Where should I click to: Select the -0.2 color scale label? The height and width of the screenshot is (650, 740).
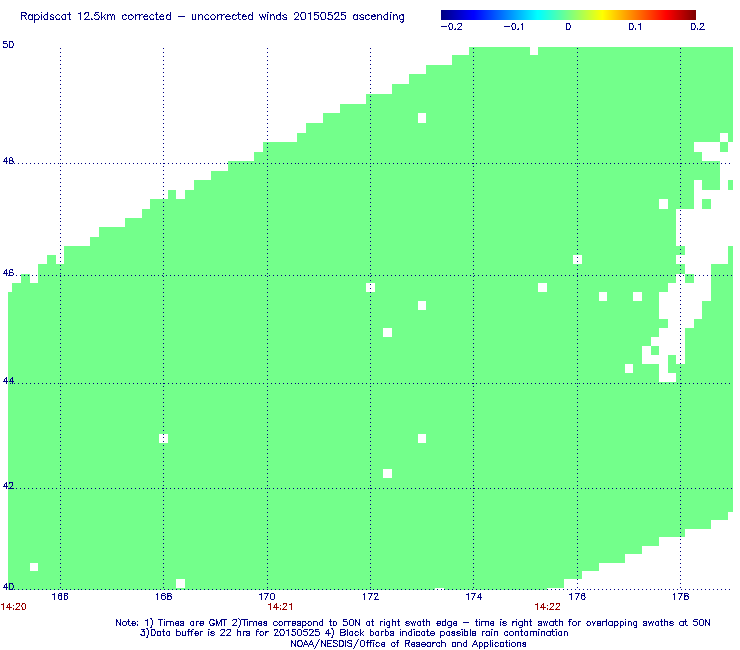click(452, 27)
